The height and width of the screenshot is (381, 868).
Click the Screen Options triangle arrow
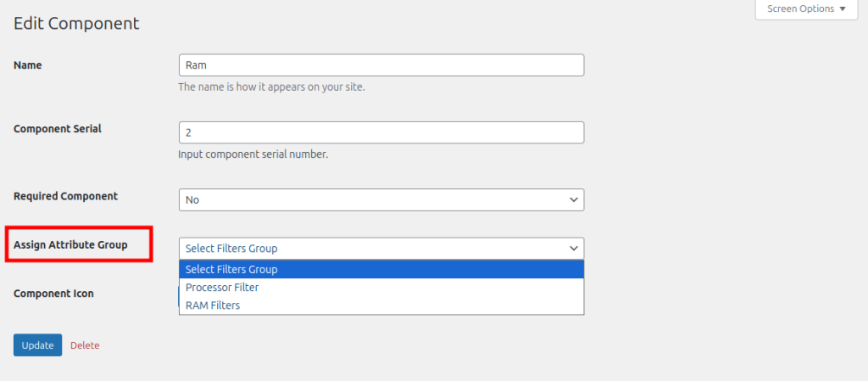(x=843, y=8)
